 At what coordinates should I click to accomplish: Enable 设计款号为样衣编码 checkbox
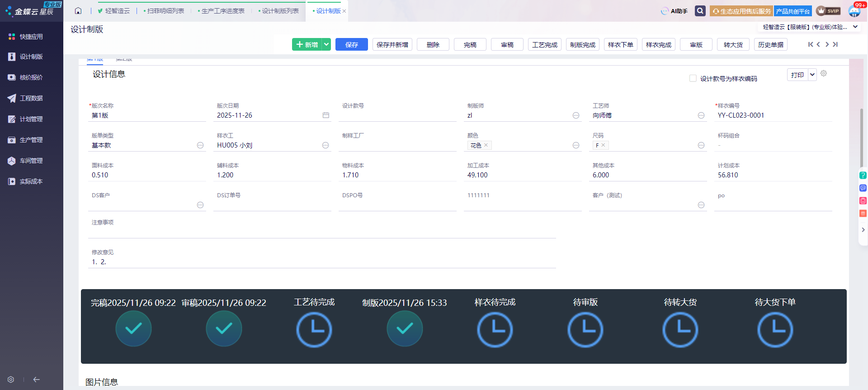pyautogui.click(x=693, y=78)
